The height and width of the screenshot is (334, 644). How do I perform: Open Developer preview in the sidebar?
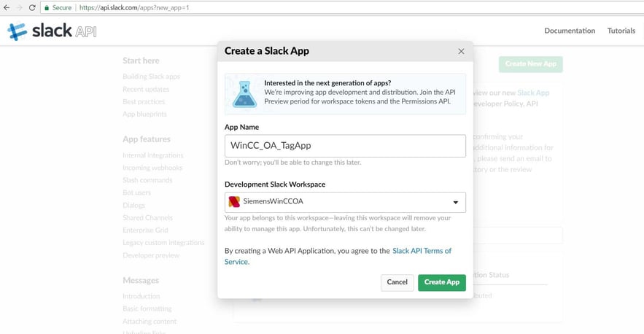pos(151,255)
